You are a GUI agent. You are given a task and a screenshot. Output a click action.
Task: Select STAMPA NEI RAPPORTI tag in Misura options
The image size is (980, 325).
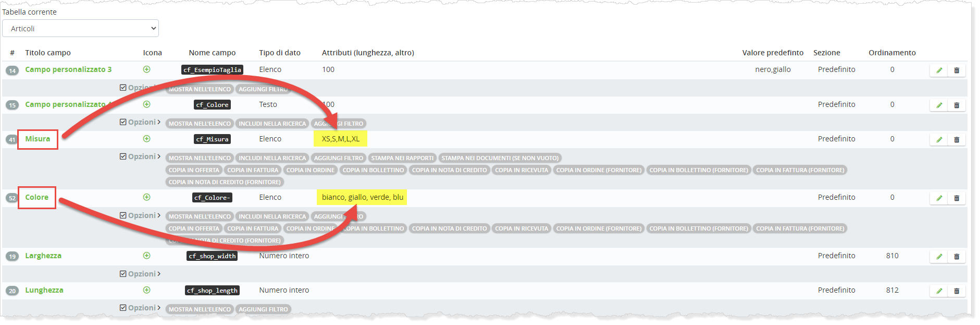402,158
